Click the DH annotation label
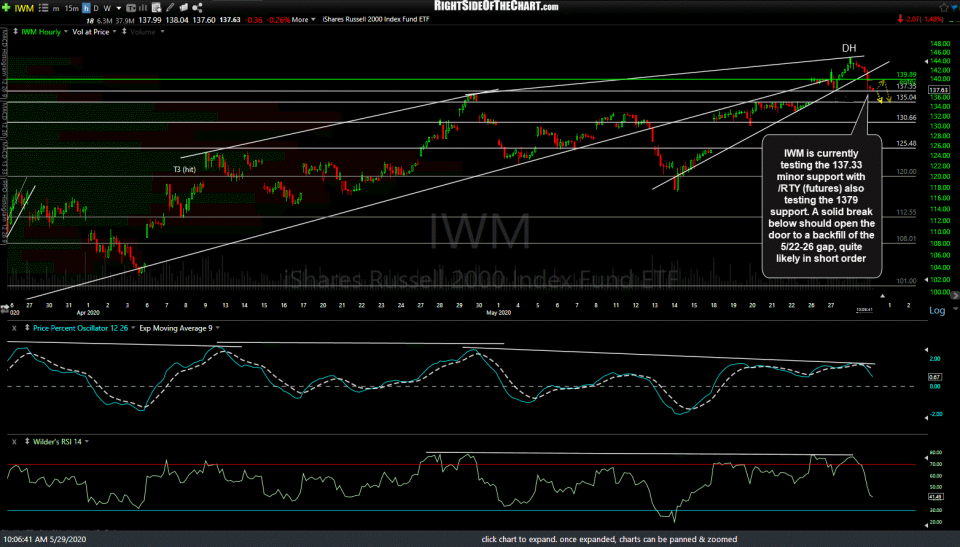This screenshot has width=960, height=547. click(849, 48)
